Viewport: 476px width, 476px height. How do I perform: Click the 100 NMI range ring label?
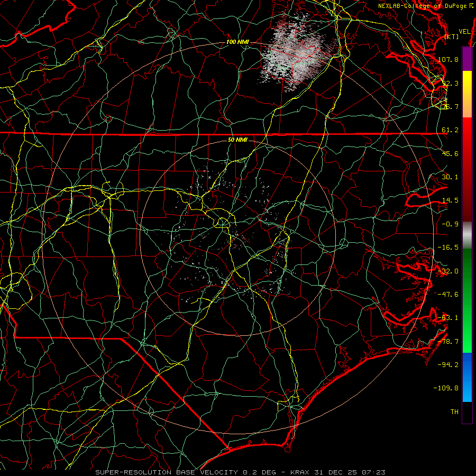(237, 42)
